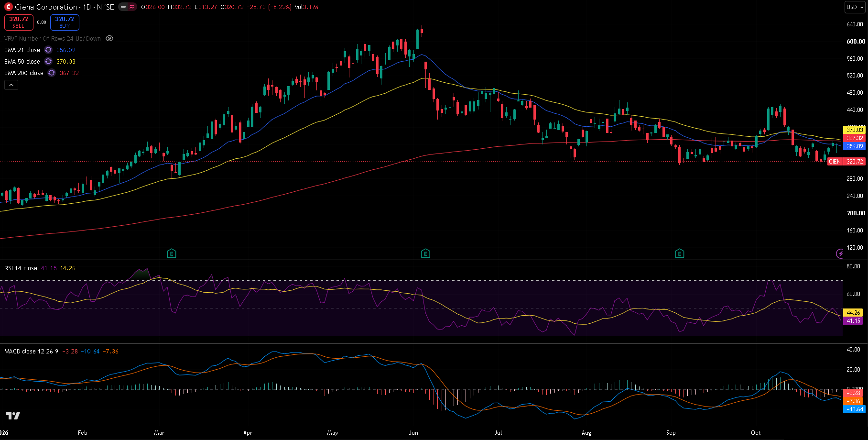
Task: Open the earnings marker near June
Action: [x=425, y=253]
